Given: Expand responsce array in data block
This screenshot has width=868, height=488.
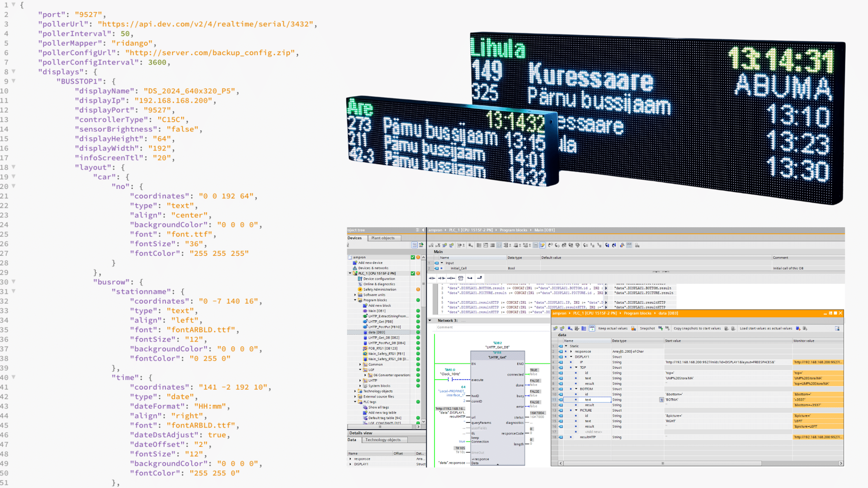Looking at the screenshot, I should (x=571, y=352).
